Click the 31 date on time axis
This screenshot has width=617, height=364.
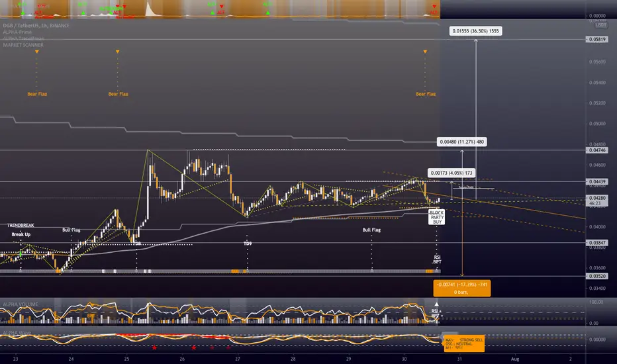click(x=459, y=359)
